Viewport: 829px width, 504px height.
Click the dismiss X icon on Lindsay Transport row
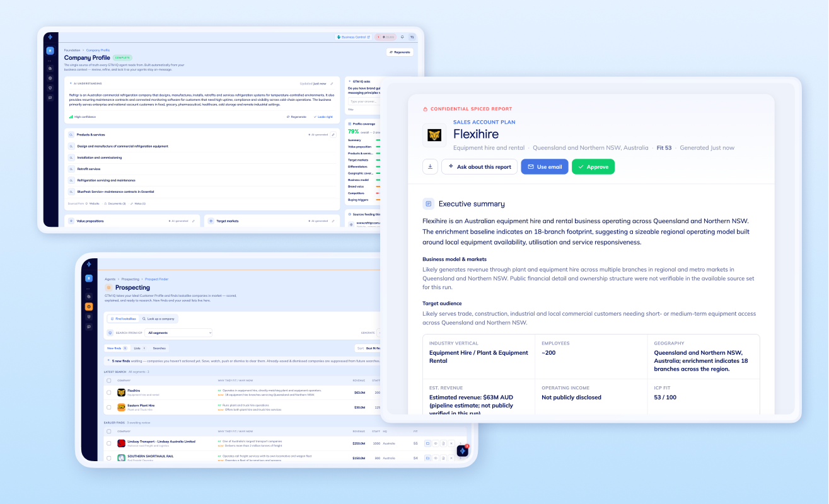click(x=451, y=444)
